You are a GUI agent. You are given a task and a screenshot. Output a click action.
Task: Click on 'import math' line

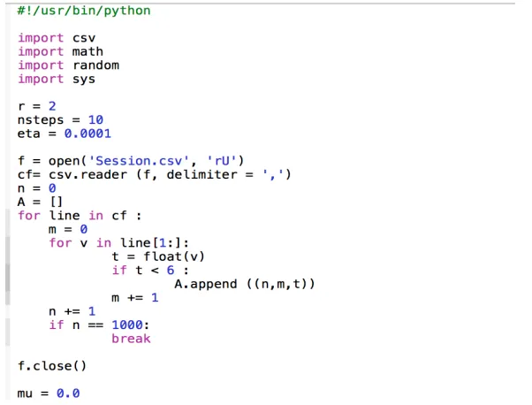[60, 51]
